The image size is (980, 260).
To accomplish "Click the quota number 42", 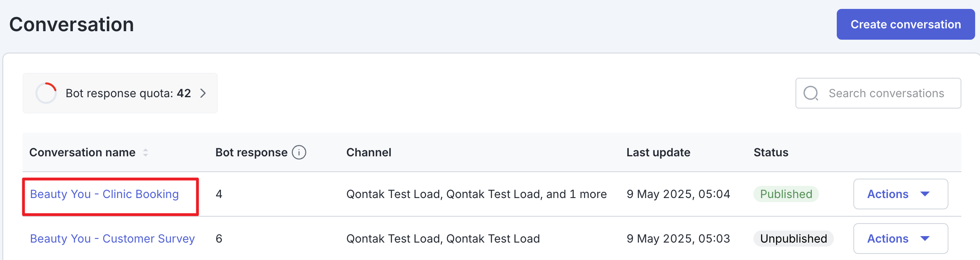I will pos(184,93).
